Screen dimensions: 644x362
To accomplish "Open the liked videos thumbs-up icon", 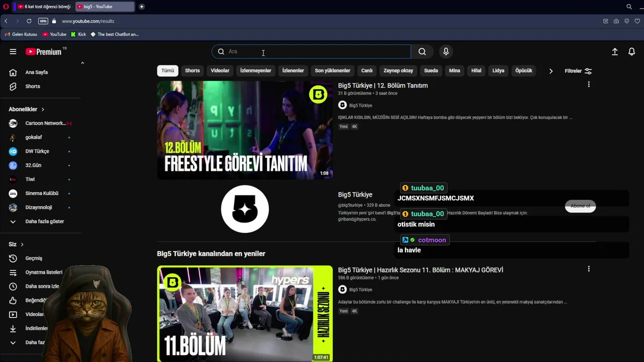I will click(13, 301).
